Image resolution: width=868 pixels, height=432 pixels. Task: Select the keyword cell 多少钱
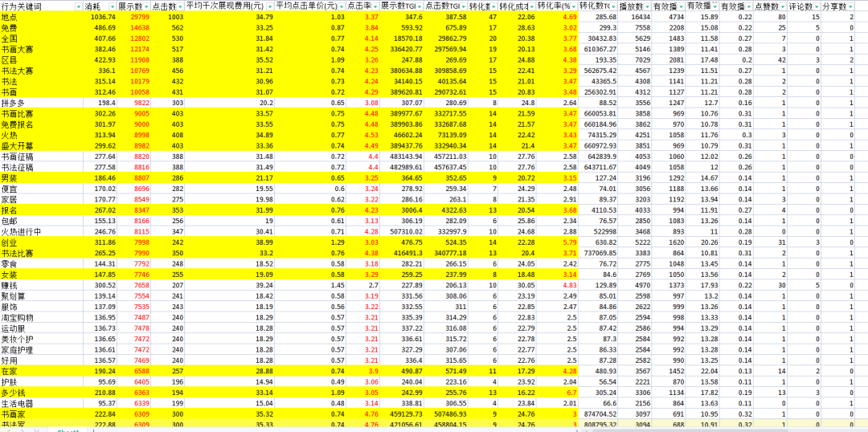[x=42, y=392]
